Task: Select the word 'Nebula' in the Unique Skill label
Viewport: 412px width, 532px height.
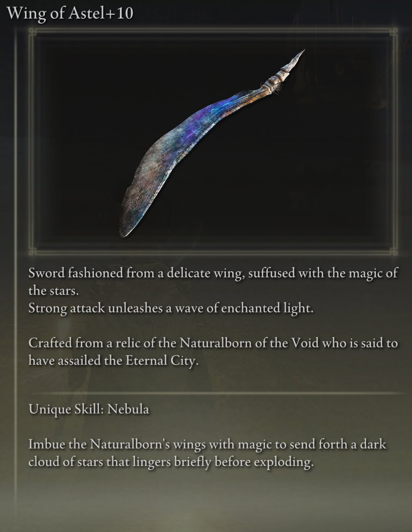Action: tap(128, 409)
